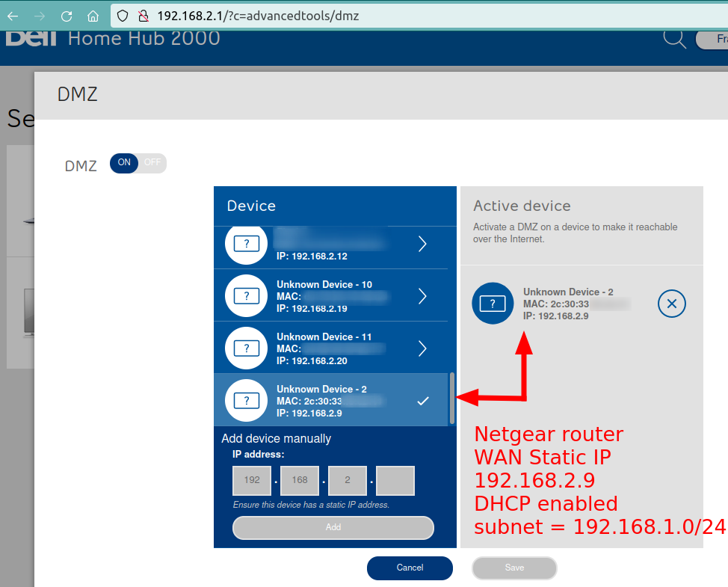Go to browser home page icon

point(93,16)
